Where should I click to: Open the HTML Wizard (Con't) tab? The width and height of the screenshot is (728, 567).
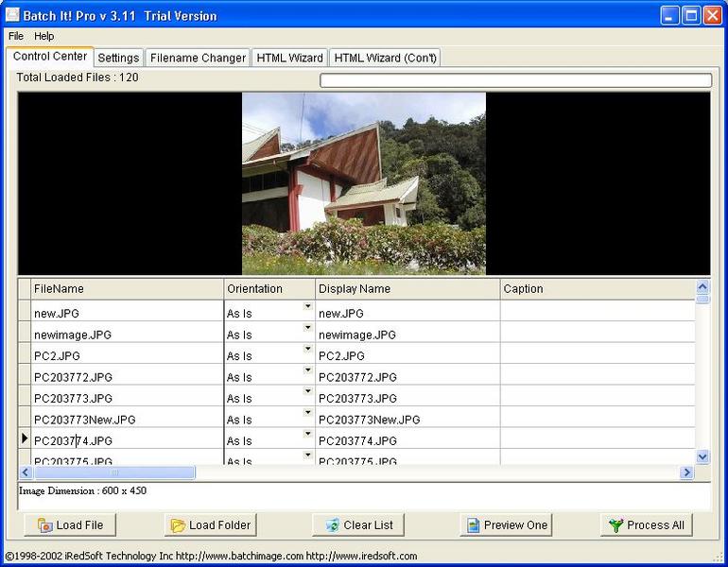click(x=385, y=58)
